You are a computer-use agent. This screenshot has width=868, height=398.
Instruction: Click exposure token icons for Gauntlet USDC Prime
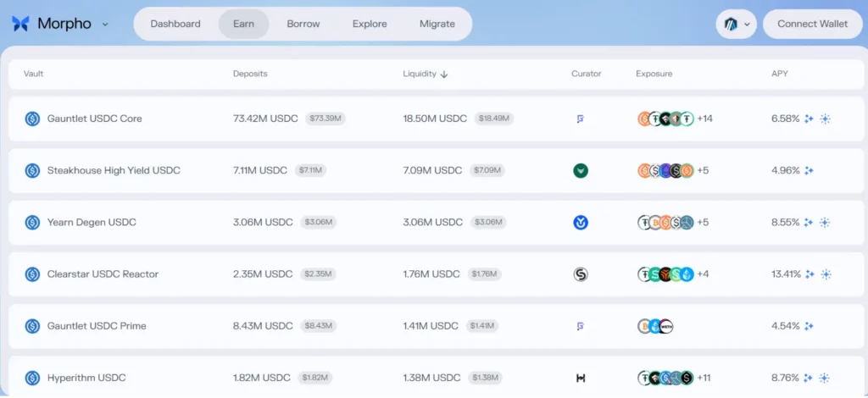[x=655, y=327]
